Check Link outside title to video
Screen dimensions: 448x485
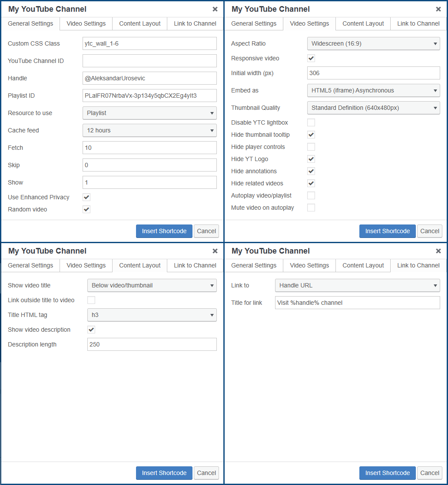tap(91, 300)
